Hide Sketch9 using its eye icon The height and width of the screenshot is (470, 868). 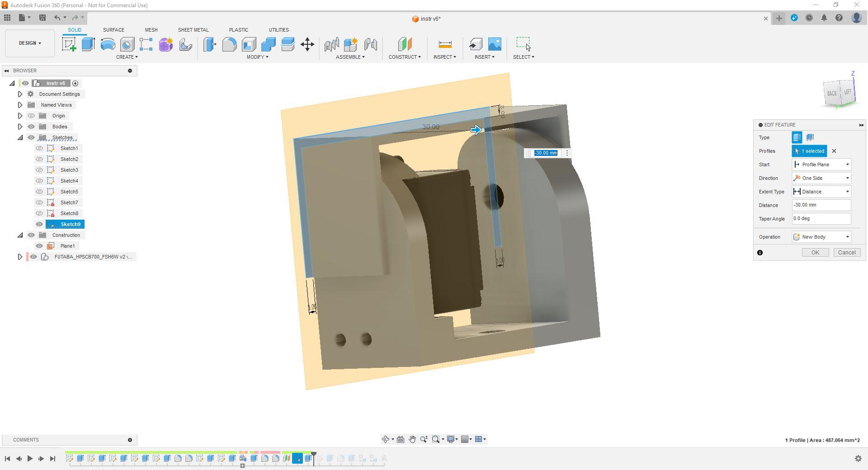(x=39, y=224)
